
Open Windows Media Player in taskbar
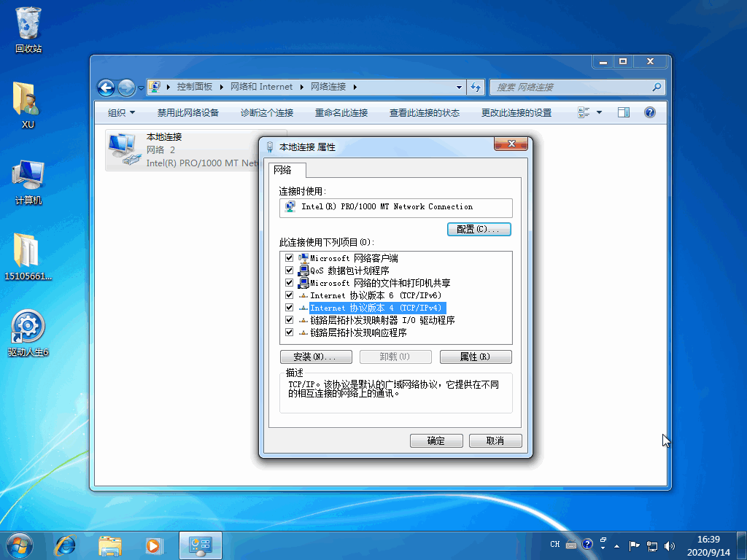(x=153, y=544)
